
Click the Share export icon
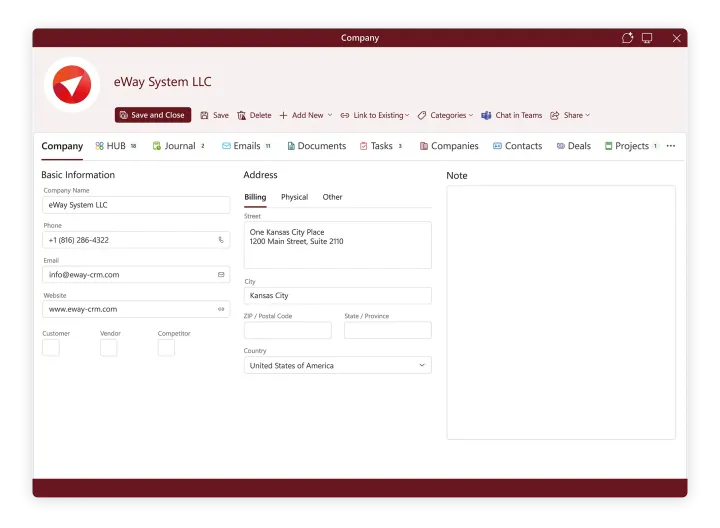tap(555, 115)
